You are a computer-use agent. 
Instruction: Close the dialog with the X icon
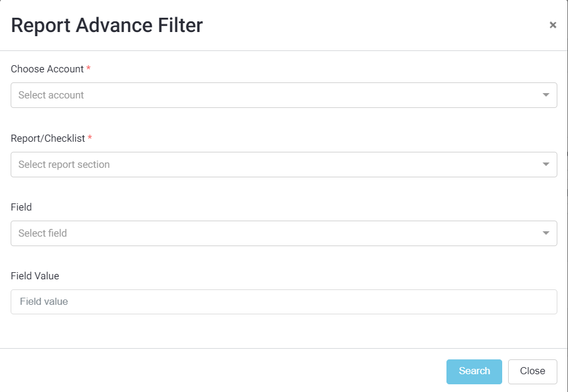[x=553, y=25]
